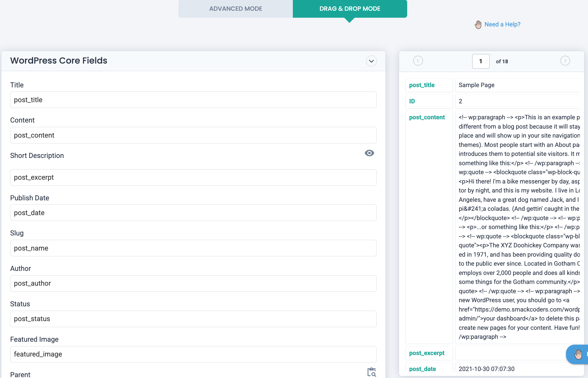Toggle the eye icon for Short Description
This screenshot has height=378, width=588.
(x=369, y=153)
